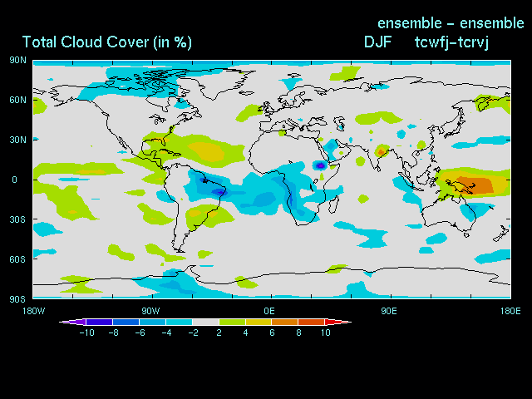Click the 90S latitude axis label
The width and height of the screenshot is (532, 399).
(x=17, y=299)
